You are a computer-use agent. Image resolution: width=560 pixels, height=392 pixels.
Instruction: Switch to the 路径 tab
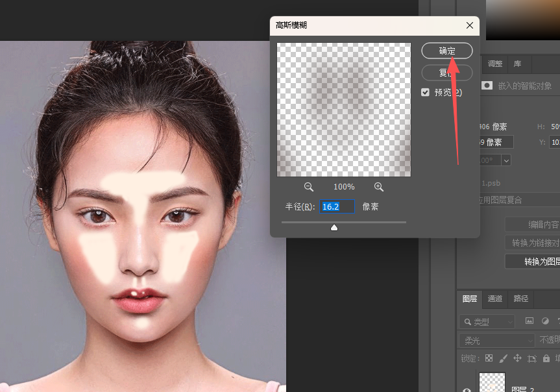[x=520, y=299]
